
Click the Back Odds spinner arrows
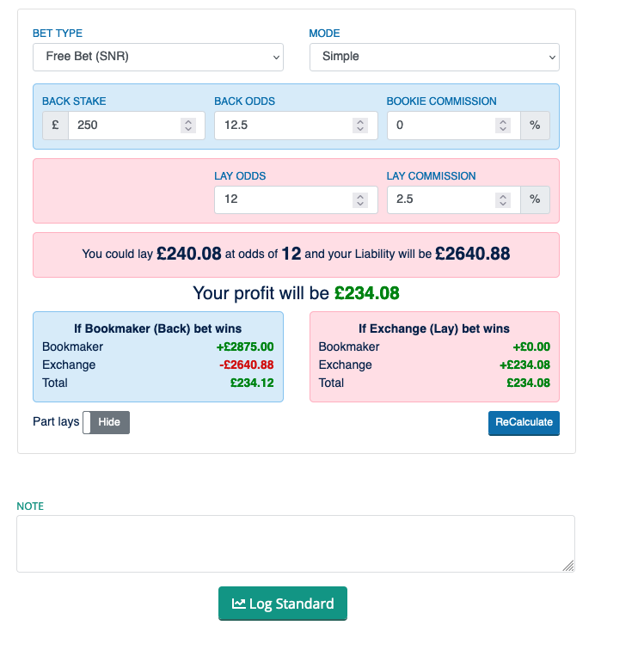pyautogui.click(x=360, y=126)
